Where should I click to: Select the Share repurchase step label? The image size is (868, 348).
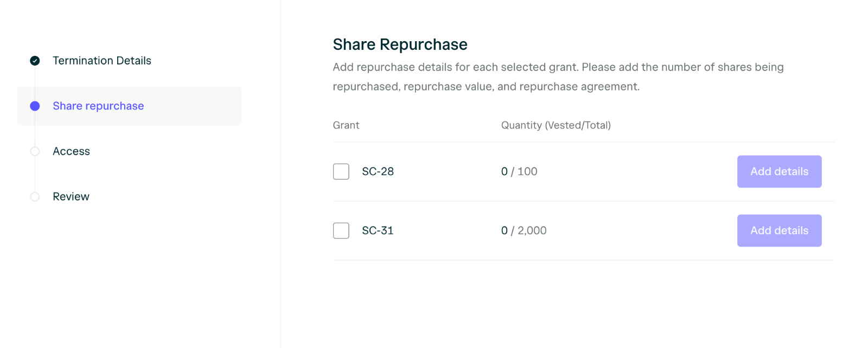coord(98,106)
